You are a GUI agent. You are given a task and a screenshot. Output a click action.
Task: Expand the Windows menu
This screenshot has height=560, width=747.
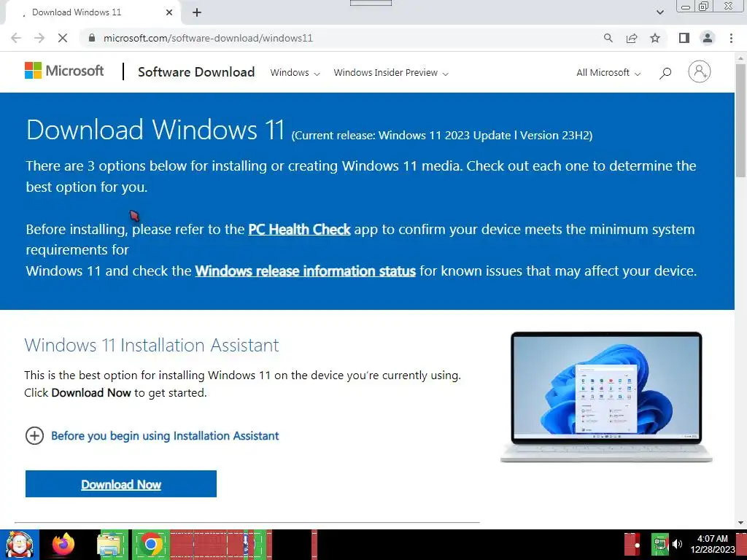(x=295, y=73)
